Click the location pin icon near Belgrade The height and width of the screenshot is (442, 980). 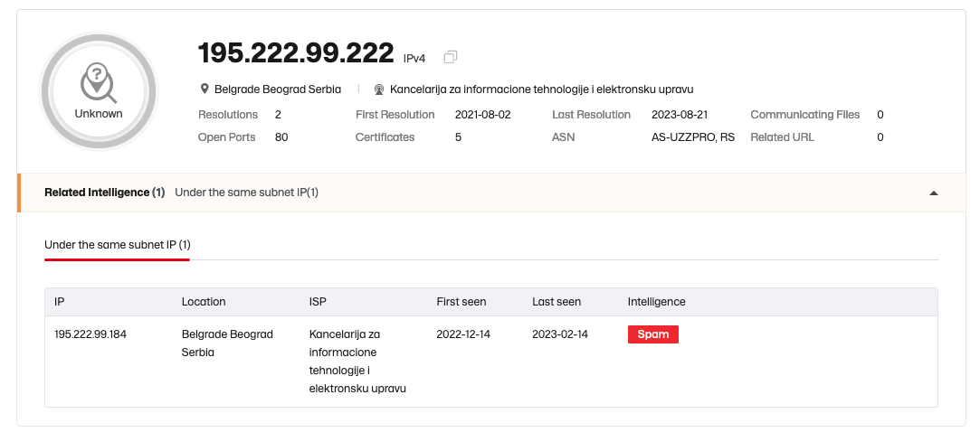[x=204, y=89]
